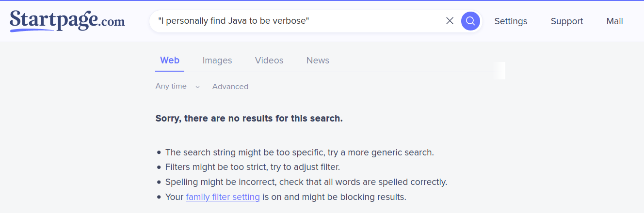Submit search with the magnifying glass button
This screenshot has width=644, height=213.
point(470,21)
